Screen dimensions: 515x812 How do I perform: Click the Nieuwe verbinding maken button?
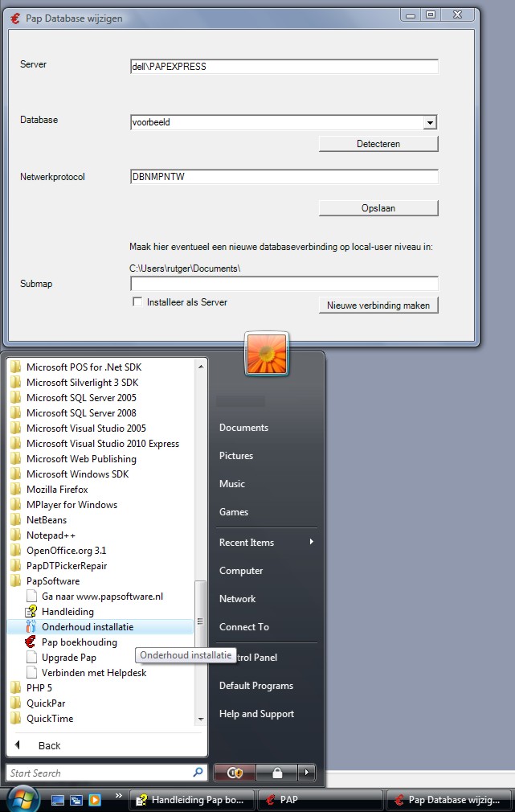tap(378, 306)
